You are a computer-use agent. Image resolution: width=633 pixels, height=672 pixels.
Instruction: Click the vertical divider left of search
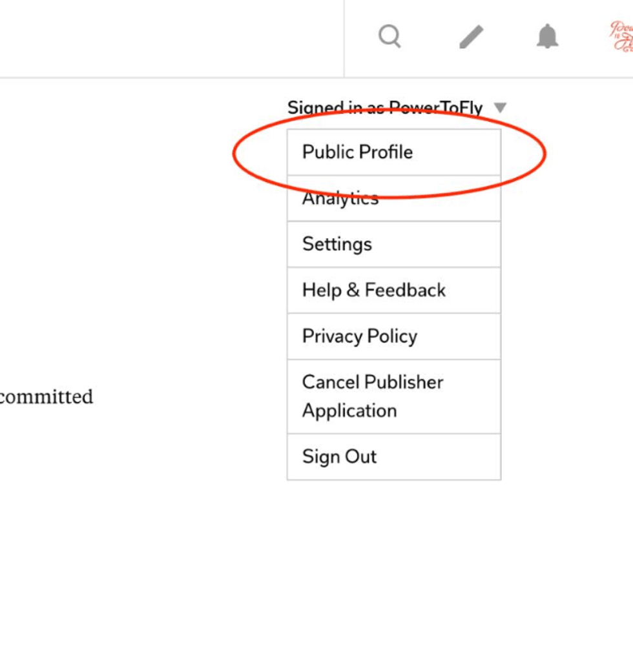(344, 38)
